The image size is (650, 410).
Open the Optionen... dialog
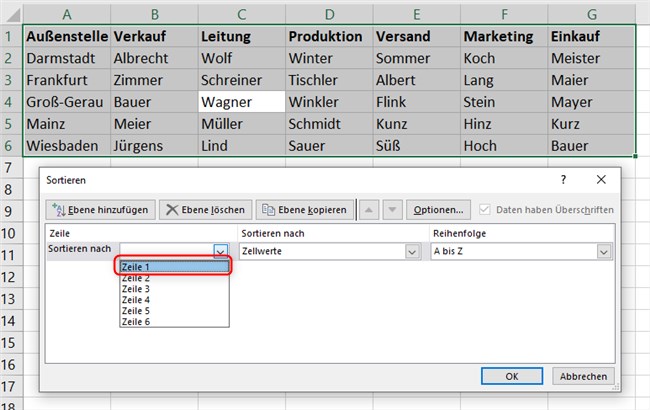[438, 210]
